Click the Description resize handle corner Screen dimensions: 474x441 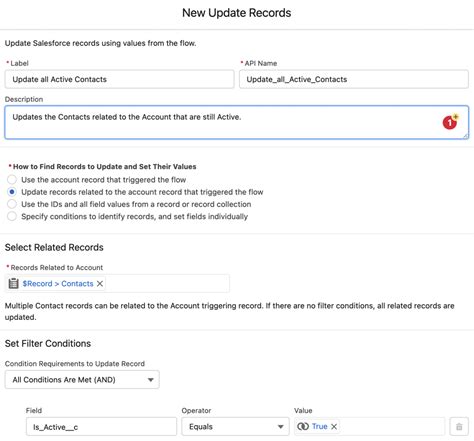[465, 136]
